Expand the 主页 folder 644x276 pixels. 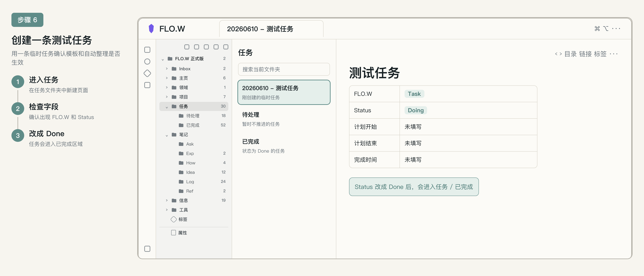tap(167, 78)
